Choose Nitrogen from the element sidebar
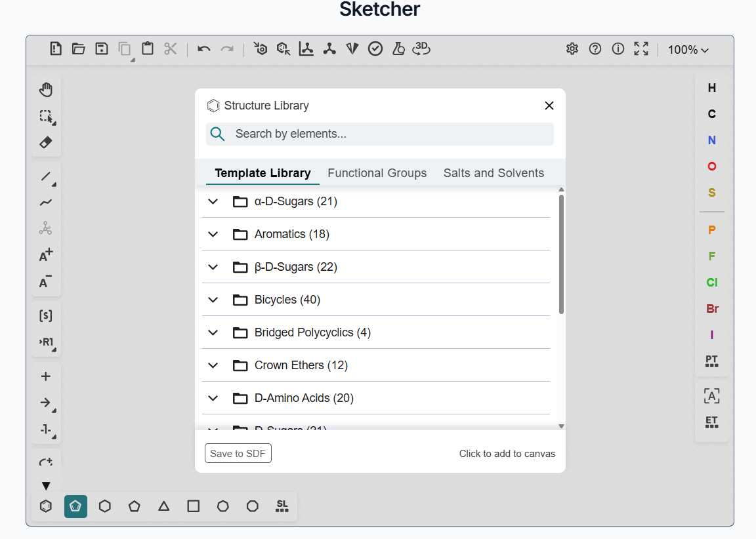 (711, 140)
